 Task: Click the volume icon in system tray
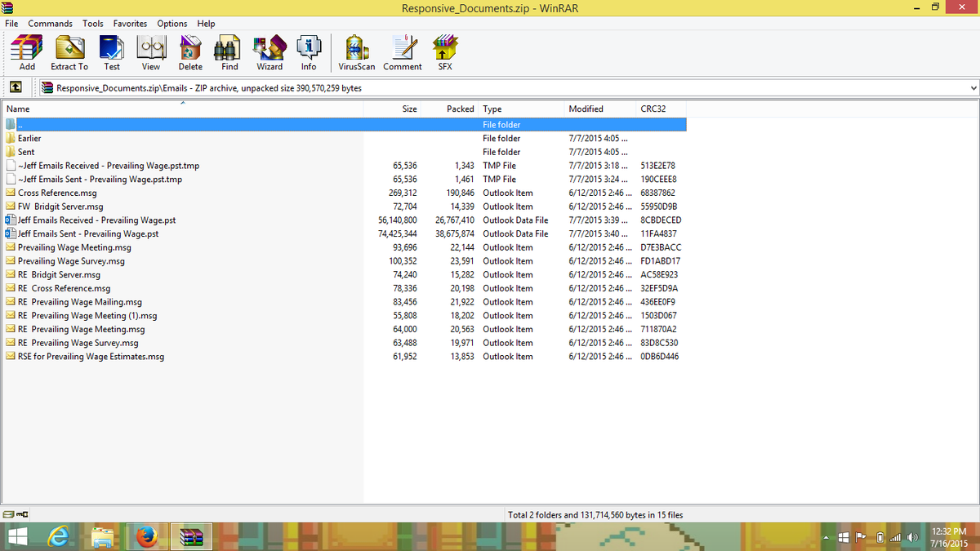coord(913,537)
